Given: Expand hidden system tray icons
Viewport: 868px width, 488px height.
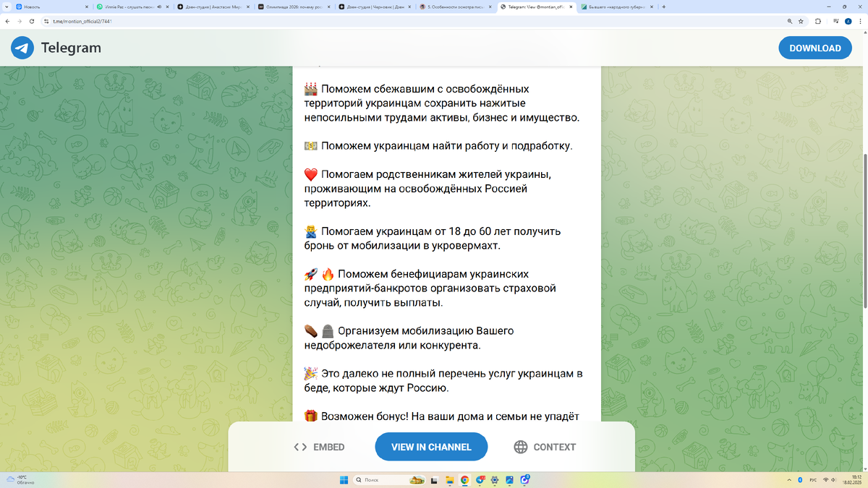Looking at the screenshot, I should tap(789, 479).
